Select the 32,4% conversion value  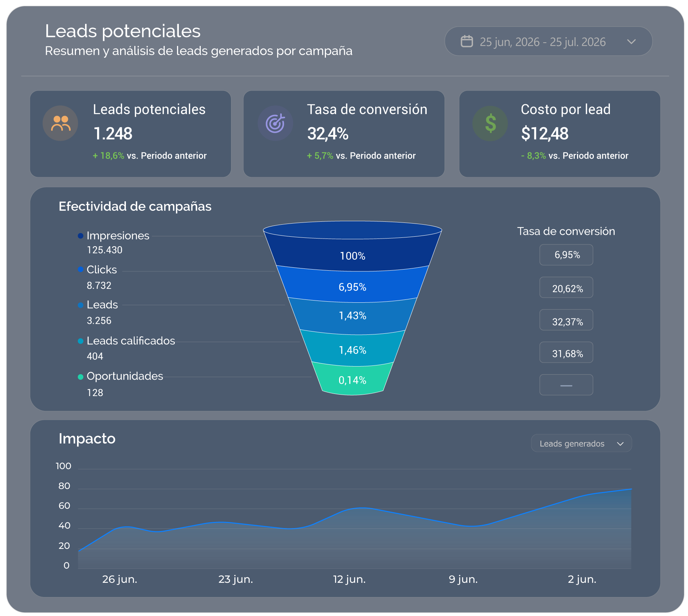coord(328,133)
